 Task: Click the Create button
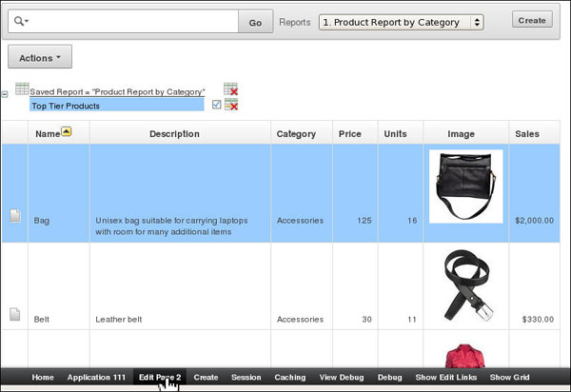[x=532, y=20]
